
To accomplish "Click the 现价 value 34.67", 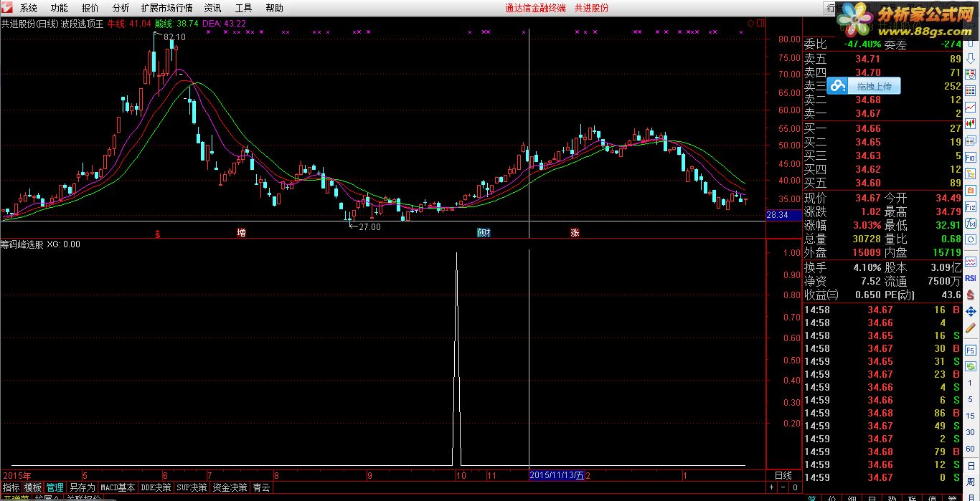I will pos(868,198).
